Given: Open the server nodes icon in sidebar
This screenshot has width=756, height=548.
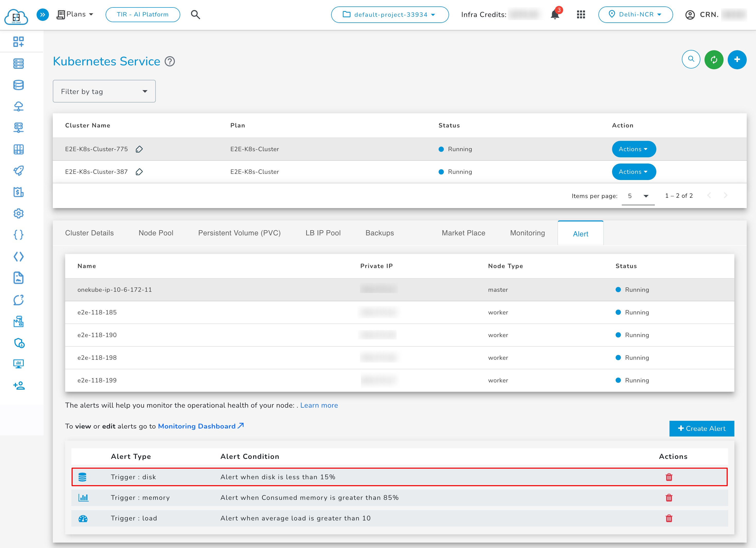Looking at the screenshot, I should [x=18, y=63].
